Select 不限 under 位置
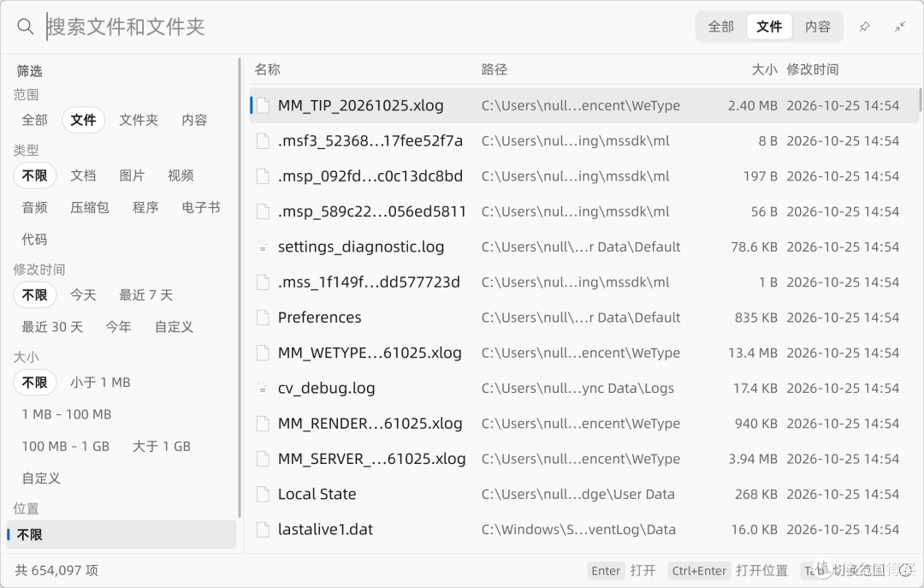This screenshot has height=588, width=924. pos(121,535)
